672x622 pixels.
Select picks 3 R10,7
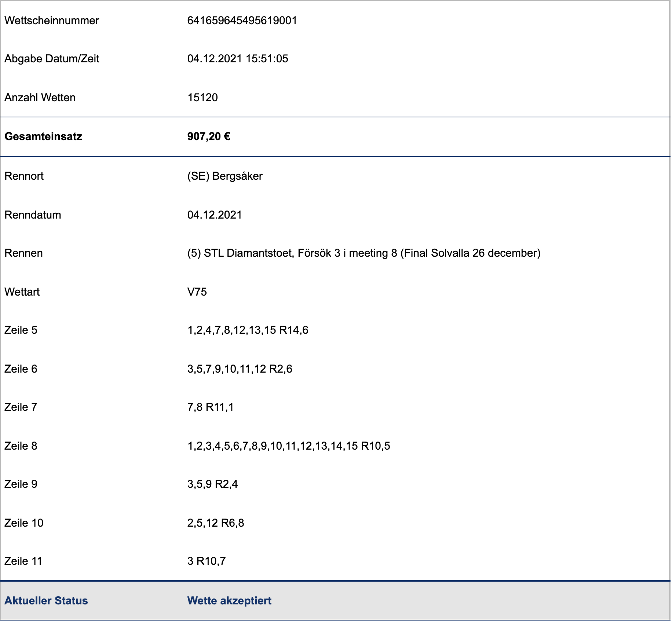[x=207, y=561]
